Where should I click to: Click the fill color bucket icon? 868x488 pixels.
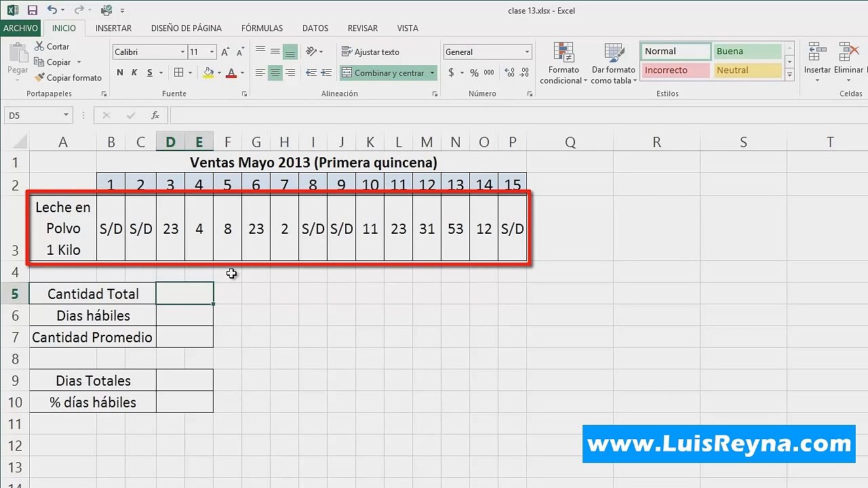point(208,73)
